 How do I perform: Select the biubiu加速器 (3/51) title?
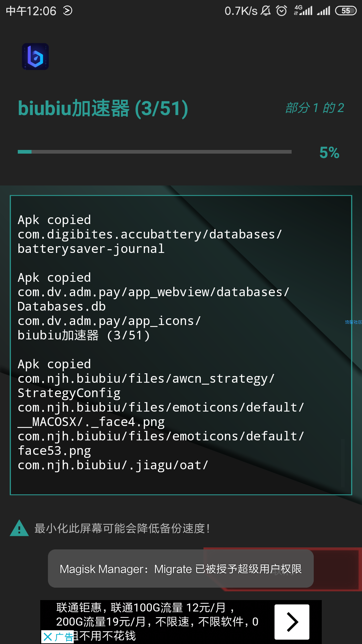pyautogui.click(x=103, y=108)
